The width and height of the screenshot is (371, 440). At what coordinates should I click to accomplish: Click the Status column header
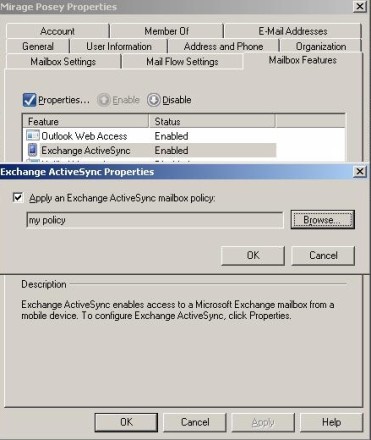pyautogui.click(x=212, y=121)
